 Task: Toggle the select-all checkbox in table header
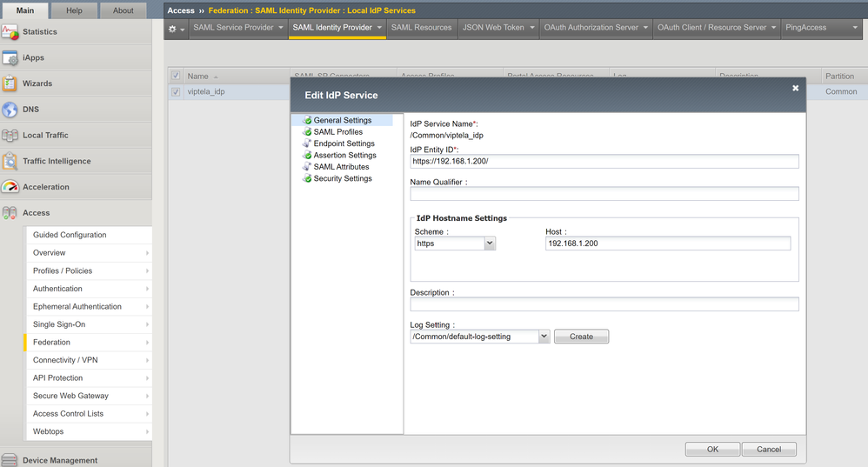(x=177, y=76)
